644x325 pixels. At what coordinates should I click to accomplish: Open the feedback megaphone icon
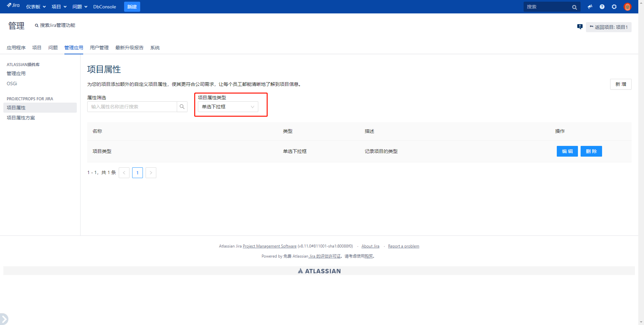click(x=590, y=7)
